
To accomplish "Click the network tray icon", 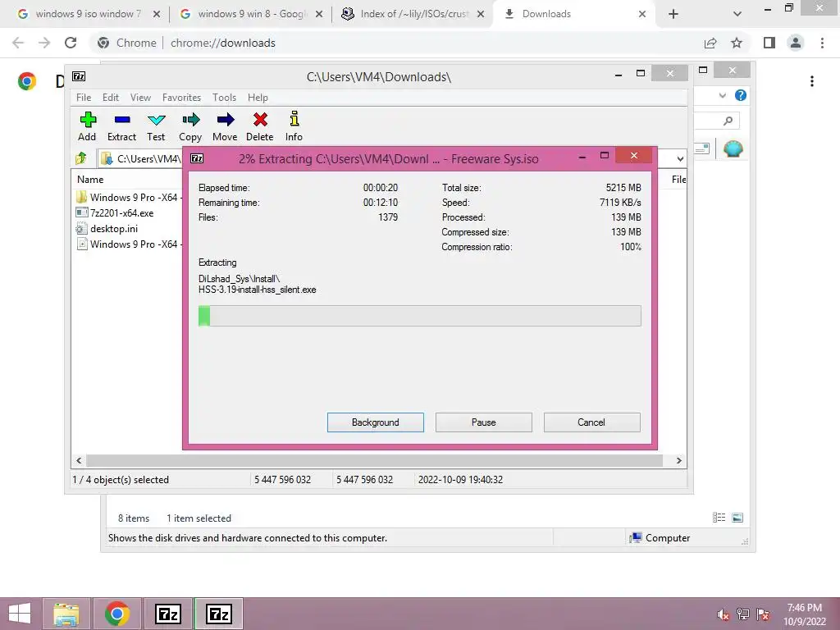I will [x=743, y=614].
